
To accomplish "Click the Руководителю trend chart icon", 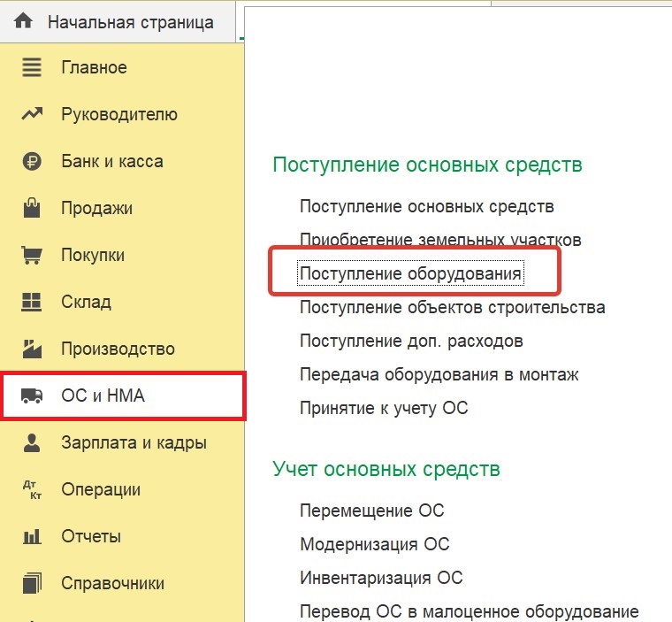I will pyautogui.click(x=32, y=113).
